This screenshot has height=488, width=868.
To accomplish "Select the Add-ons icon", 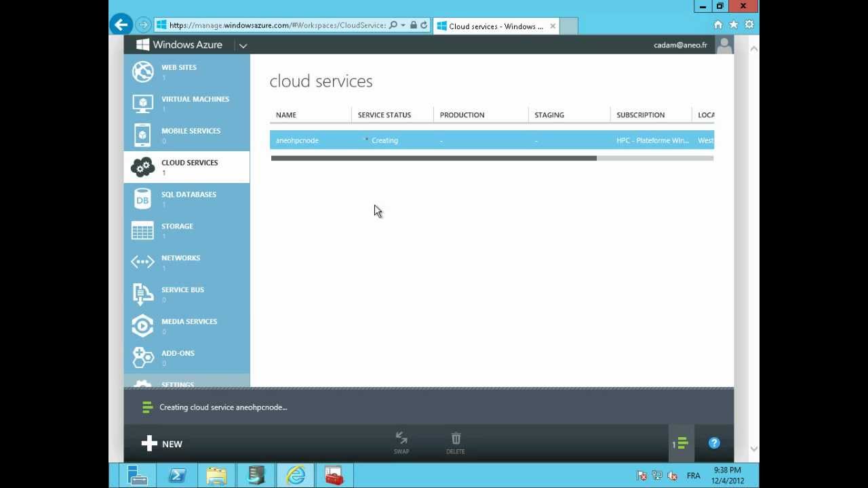I will click(x=142, y=357).
